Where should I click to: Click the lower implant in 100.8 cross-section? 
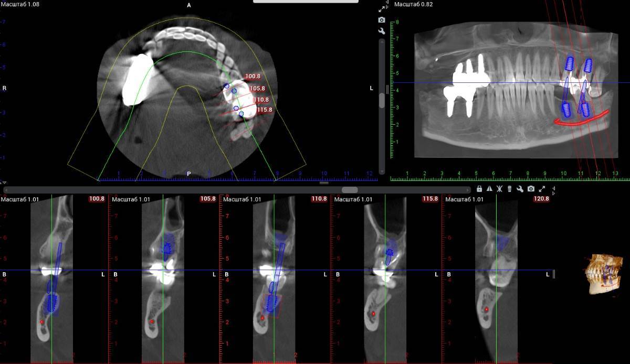[52, 303]
